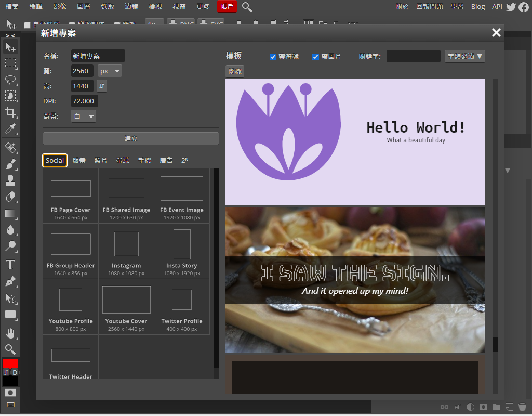
Task: Select the Rectangle shape tool
Action: point(10,315)
